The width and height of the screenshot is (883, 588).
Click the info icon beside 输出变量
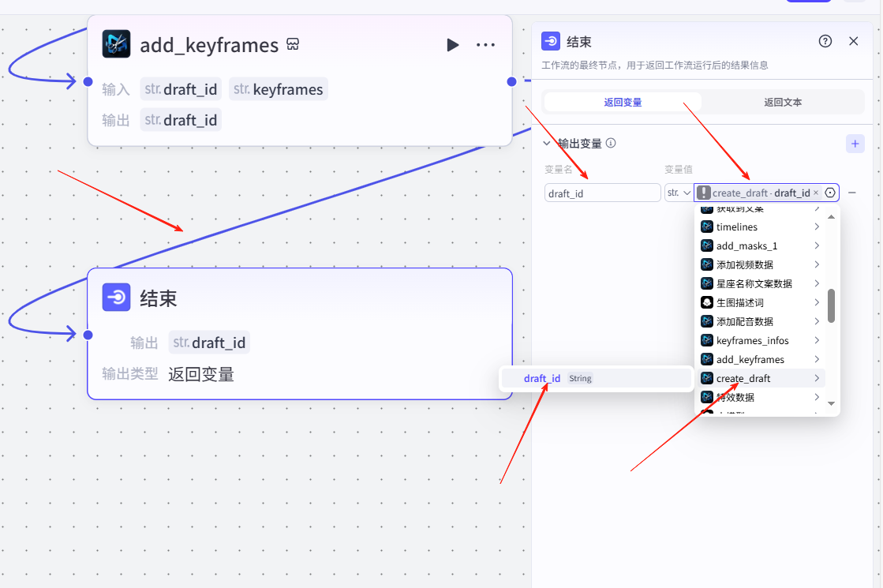coord(611,144)
